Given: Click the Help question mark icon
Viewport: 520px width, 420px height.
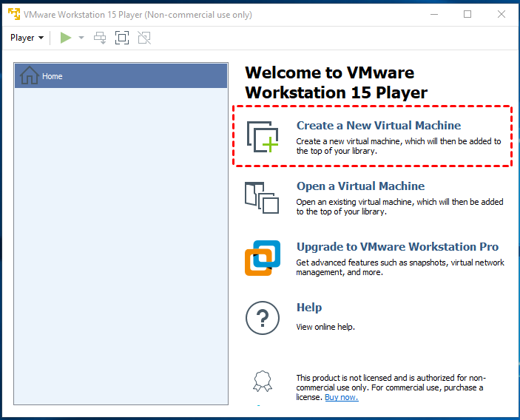Looking at the screenshot, I should click(x=263, y=318).
